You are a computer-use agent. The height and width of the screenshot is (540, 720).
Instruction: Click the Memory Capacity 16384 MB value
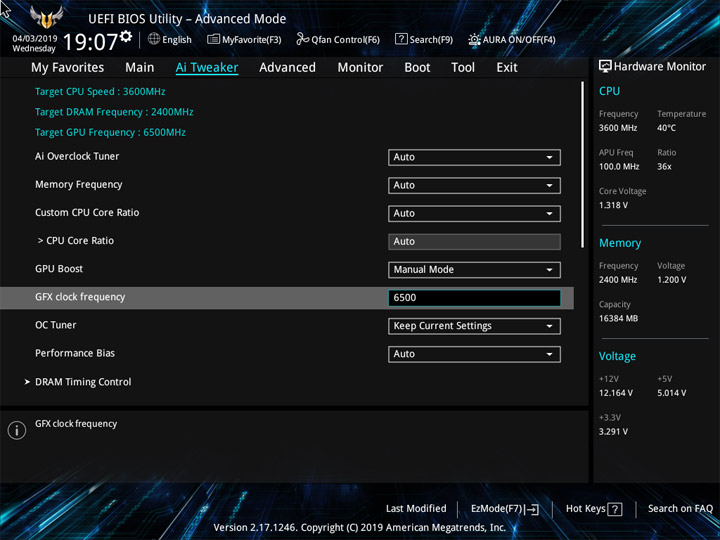618,318
